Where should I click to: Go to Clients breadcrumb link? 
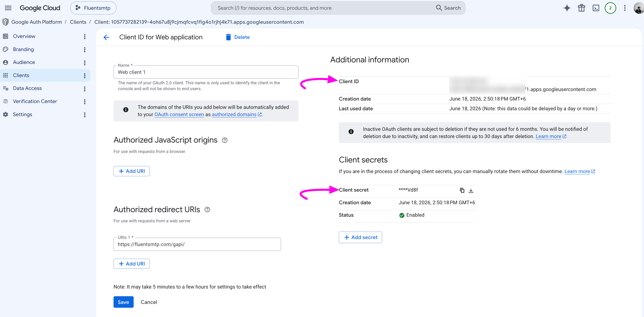78,22
